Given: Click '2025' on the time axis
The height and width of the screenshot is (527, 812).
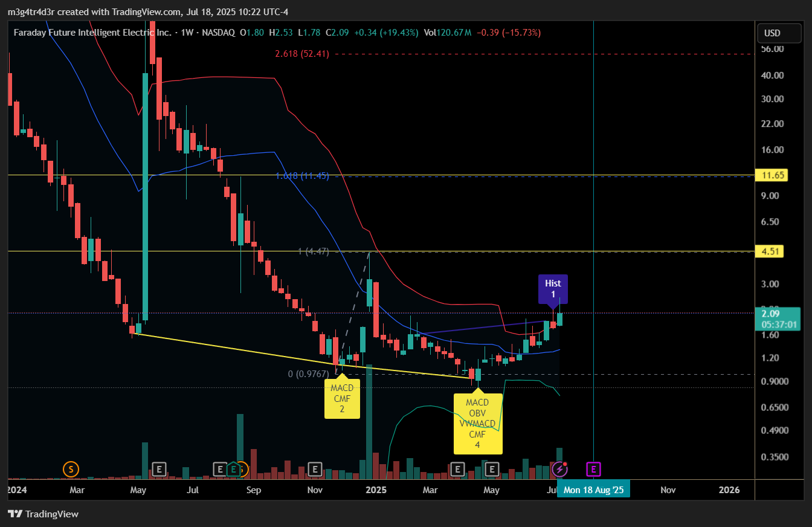Looking at the screenshot, I should (375, 490).
